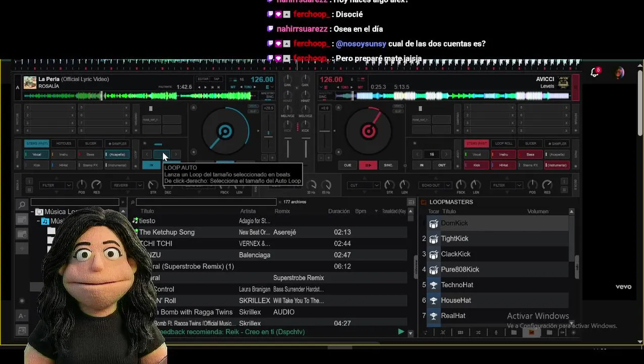Click the loop size 16 display

432,154
